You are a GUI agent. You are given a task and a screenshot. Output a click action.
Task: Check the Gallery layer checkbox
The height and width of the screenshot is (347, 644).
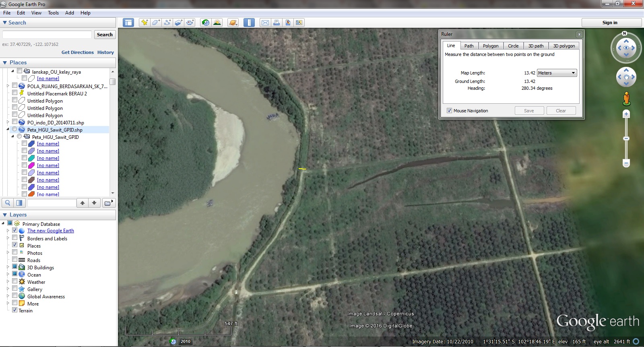(15, 289)
